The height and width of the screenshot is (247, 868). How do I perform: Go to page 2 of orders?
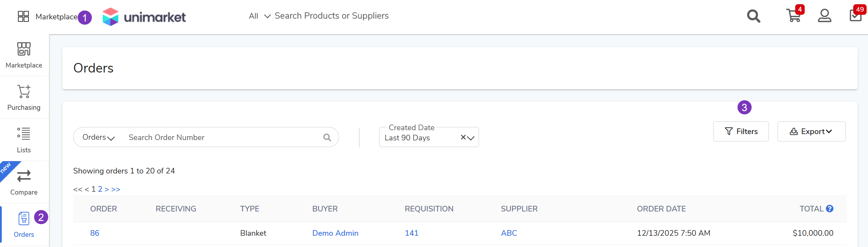coord(100,189)
